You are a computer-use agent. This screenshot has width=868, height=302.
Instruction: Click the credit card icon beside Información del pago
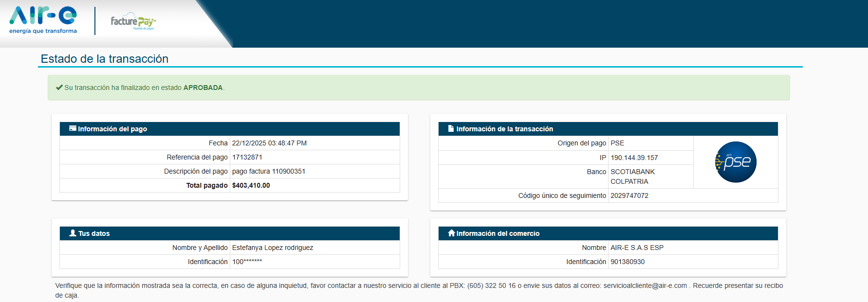tap(73, 128)
